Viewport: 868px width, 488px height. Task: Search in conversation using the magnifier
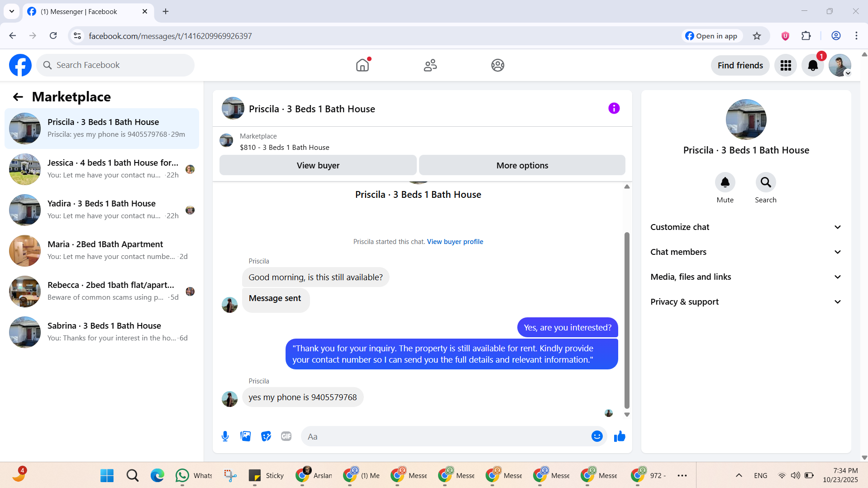(x=766, y=182)
